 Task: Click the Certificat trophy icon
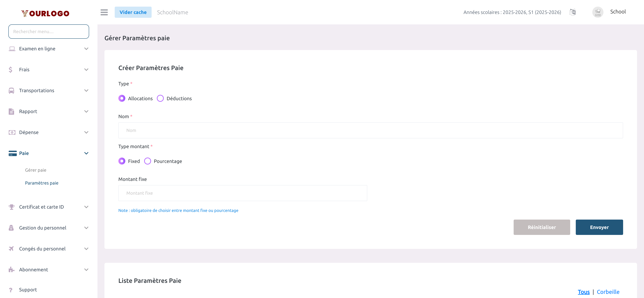point(11,207)
